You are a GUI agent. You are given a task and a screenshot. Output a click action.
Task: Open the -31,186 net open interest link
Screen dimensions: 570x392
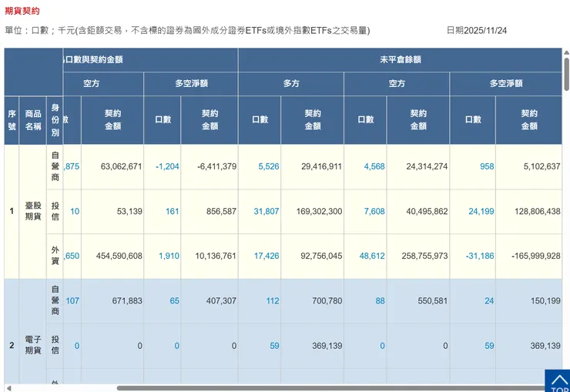tap(480, 256)
